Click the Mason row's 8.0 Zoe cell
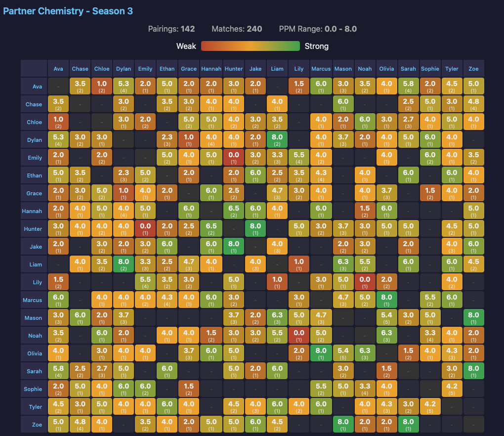Screen dimensions: 504x436 tap(473, 318)
